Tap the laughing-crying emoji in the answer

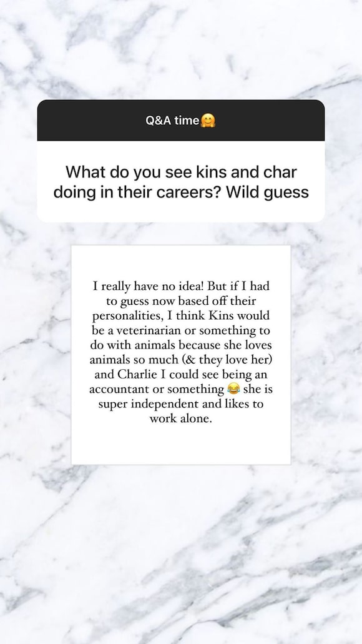[233, 389]
